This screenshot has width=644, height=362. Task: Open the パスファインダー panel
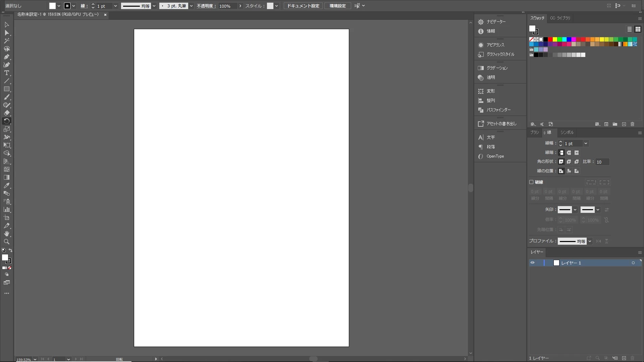(x=498, y=110)
